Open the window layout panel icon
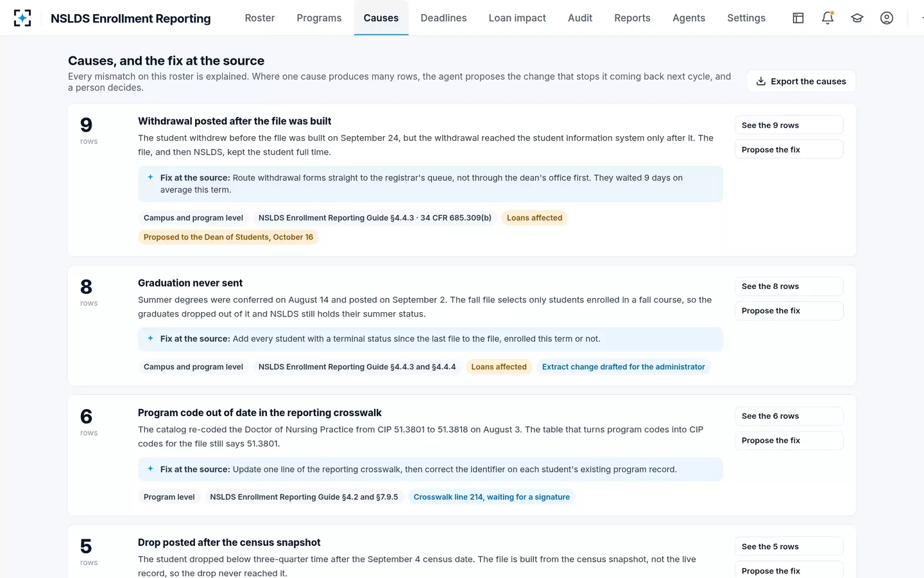924x578 pixels. (798, 18)
